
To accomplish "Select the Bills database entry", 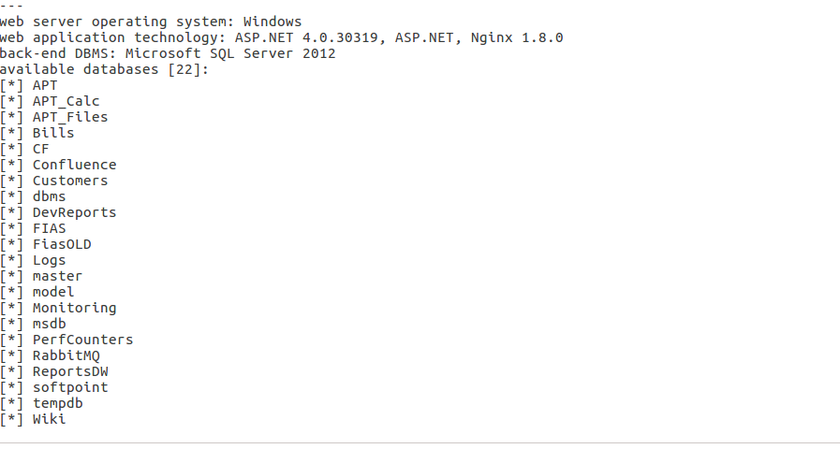I will click(53, 133).
